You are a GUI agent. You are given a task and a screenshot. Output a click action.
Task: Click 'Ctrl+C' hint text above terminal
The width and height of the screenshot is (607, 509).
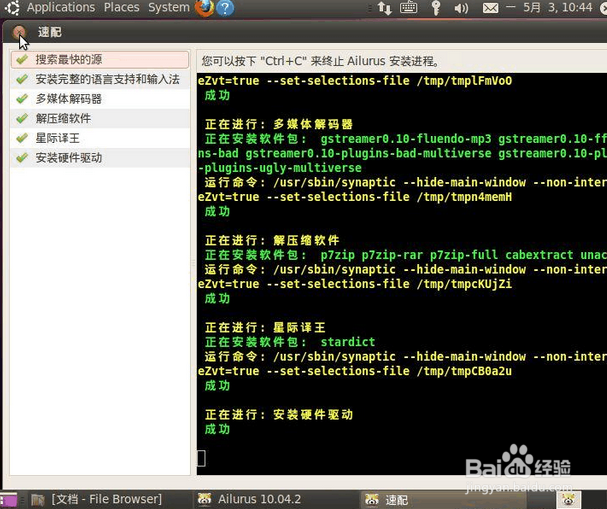(x=281, y=61)
